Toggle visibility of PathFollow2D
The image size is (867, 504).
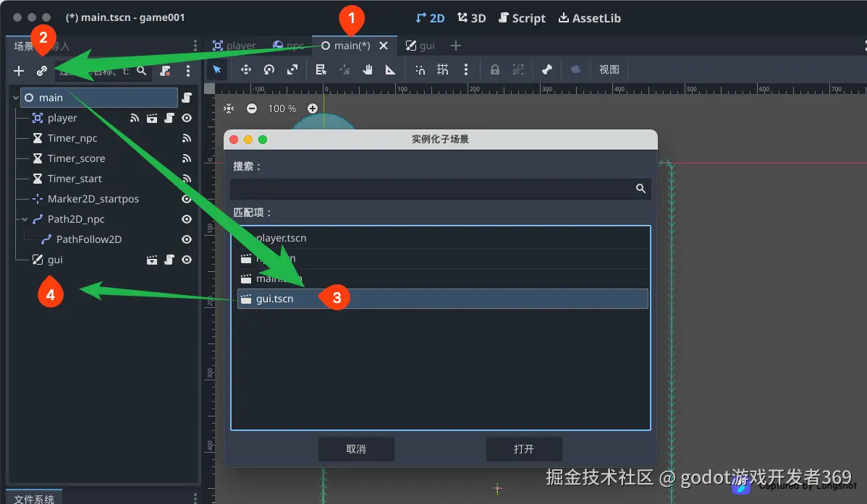coord(187,239)
